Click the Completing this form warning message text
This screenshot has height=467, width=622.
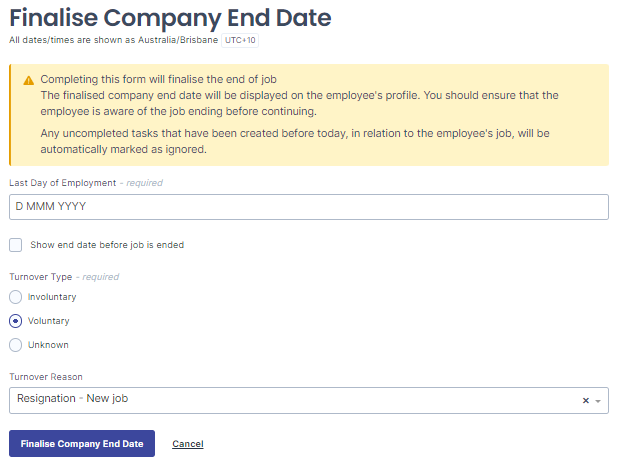coord(158,79)
